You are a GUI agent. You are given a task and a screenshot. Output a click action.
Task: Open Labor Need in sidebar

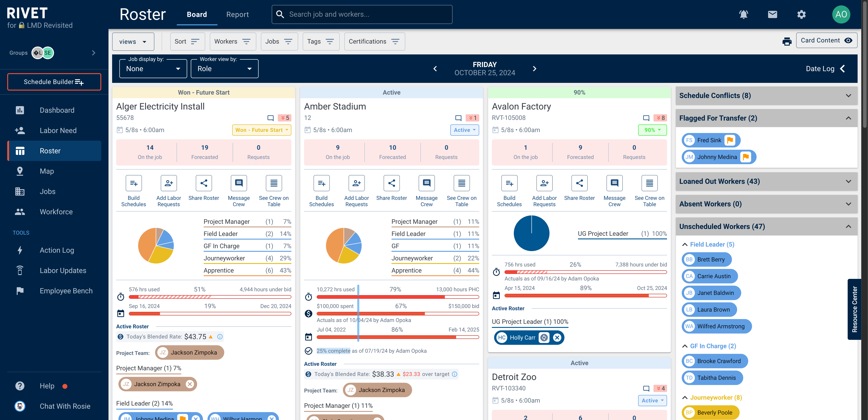tap(54, 130)
